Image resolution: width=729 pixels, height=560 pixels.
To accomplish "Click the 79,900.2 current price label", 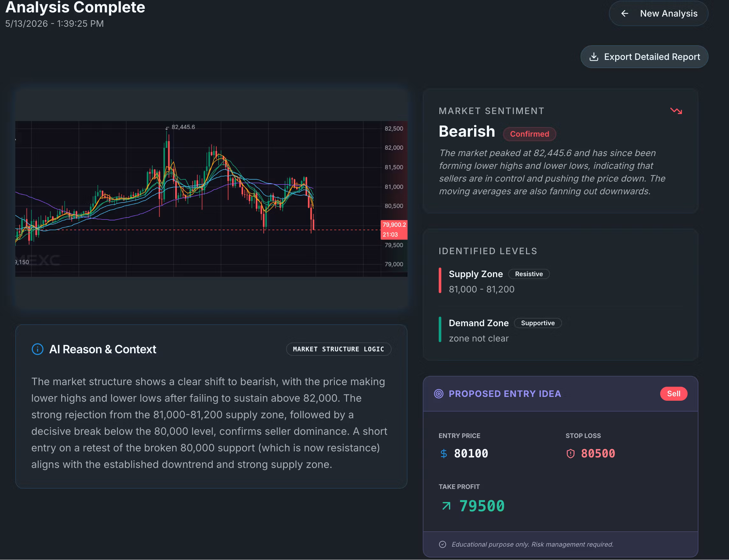I will [x=394, y=225].
